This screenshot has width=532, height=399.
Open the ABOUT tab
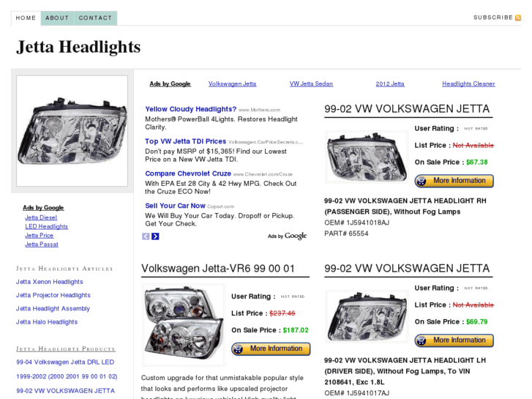click(57, 18)
